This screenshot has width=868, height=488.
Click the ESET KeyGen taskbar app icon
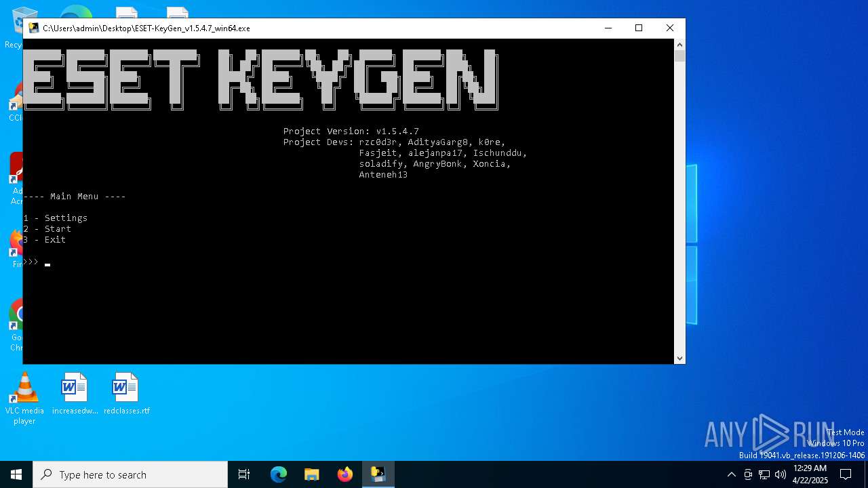378,474
